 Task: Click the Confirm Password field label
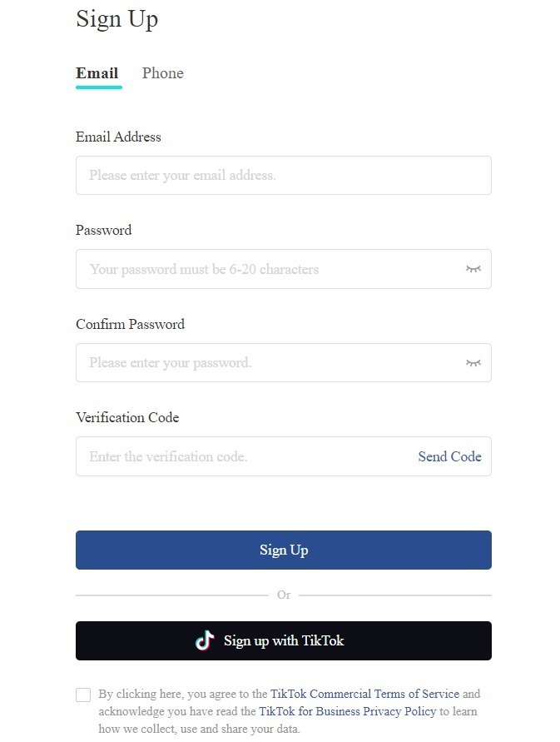[x=130, y=324]
